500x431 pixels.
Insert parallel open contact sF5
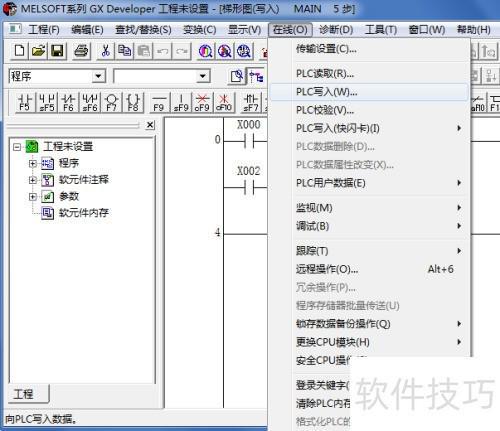[x=47, y=102]
